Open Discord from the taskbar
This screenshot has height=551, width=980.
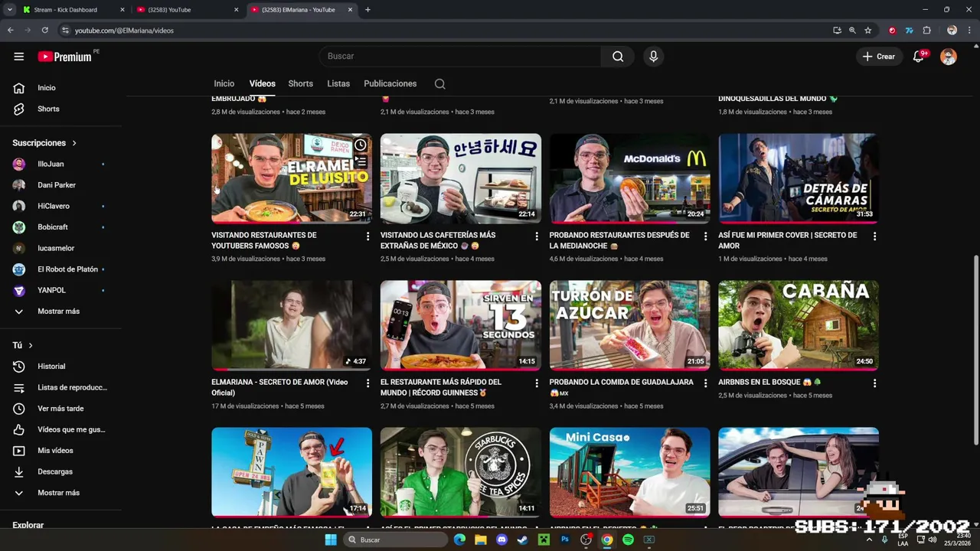501,540
